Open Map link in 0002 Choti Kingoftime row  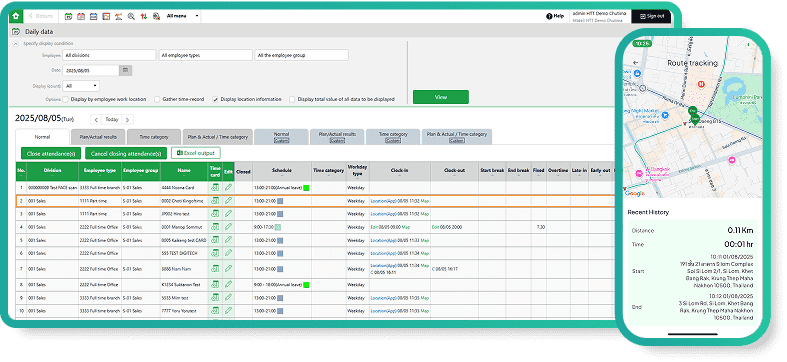[x=425, y=200]
